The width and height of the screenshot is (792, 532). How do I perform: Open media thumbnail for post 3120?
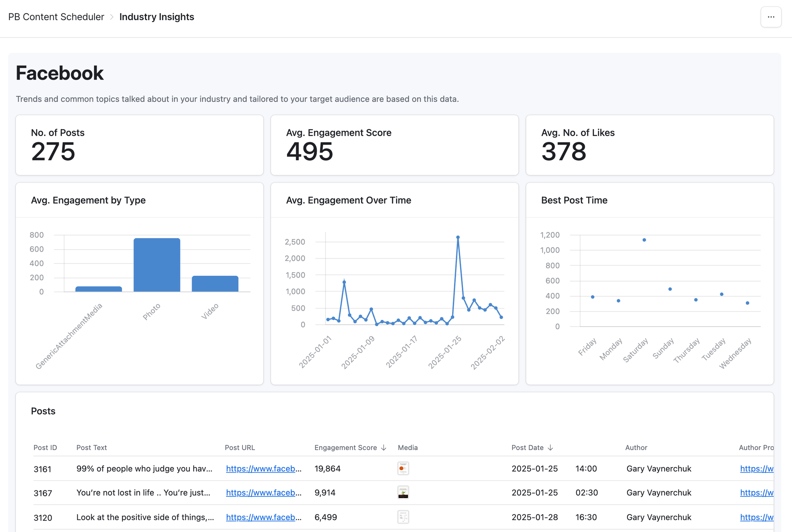pyautogui.click(x=403, y=517)
